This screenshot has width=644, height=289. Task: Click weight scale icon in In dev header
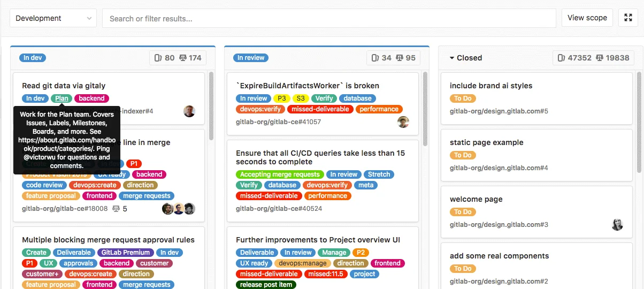coord(183,58)
